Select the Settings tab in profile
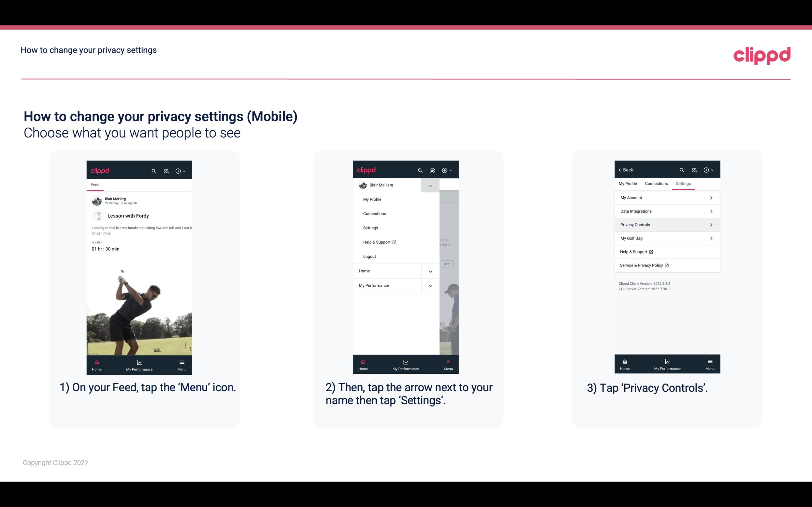This screenshot has width=812, height=507. [683, 183]
